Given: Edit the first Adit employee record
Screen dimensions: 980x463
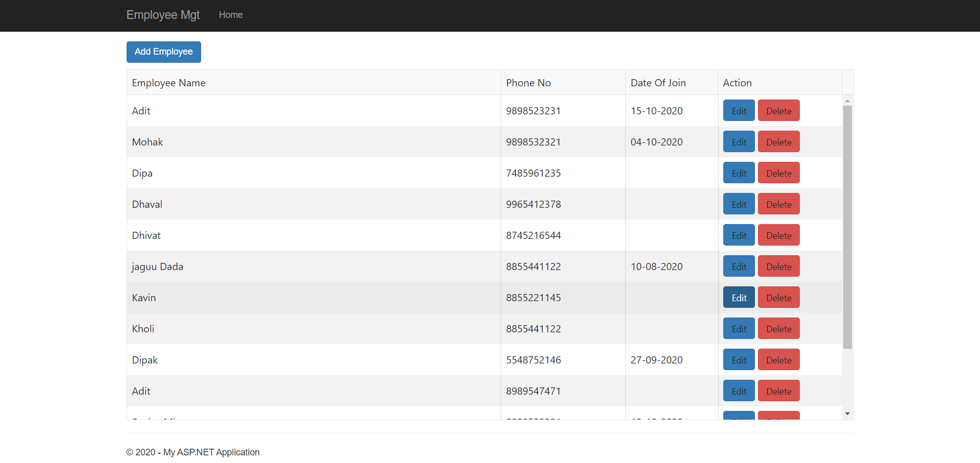Looking at the screenshot, I should click(739, 111).
